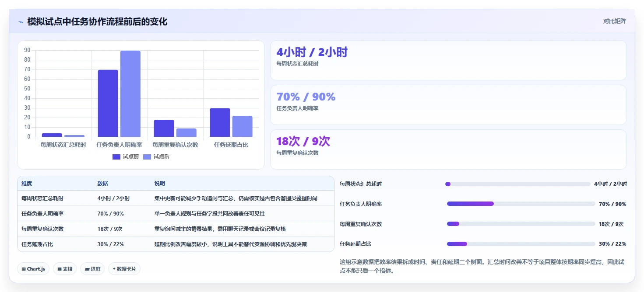The width and height of the screenshot is (644, 292).
Task: Toggle the 试点前 legend swatch
Action: click(x=116, y=156)
